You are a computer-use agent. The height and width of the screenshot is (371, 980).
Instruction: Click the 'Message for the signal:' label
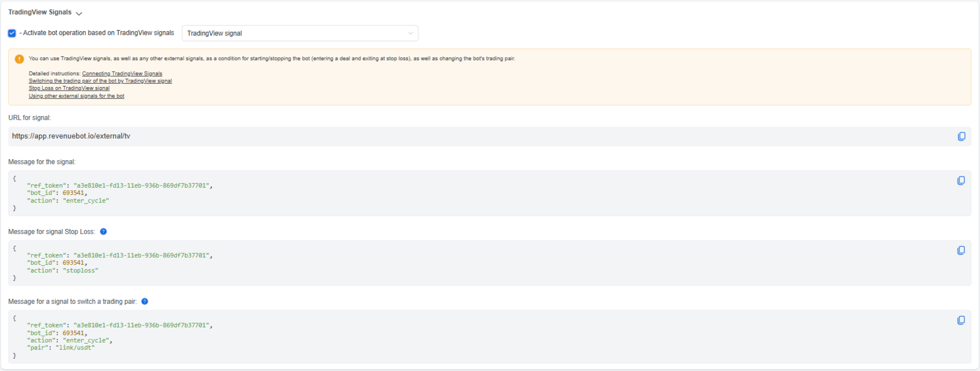point(42,162)
